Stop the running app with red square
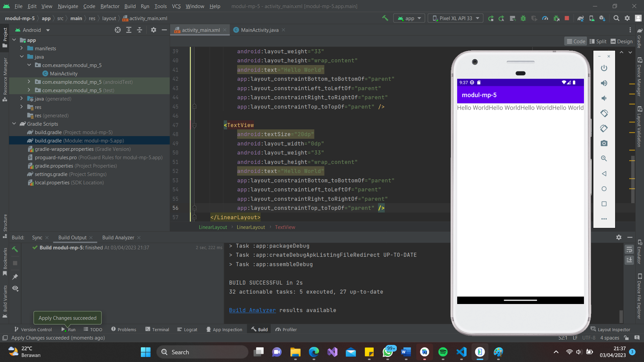 pyautogui.click(x=567, y=18)
